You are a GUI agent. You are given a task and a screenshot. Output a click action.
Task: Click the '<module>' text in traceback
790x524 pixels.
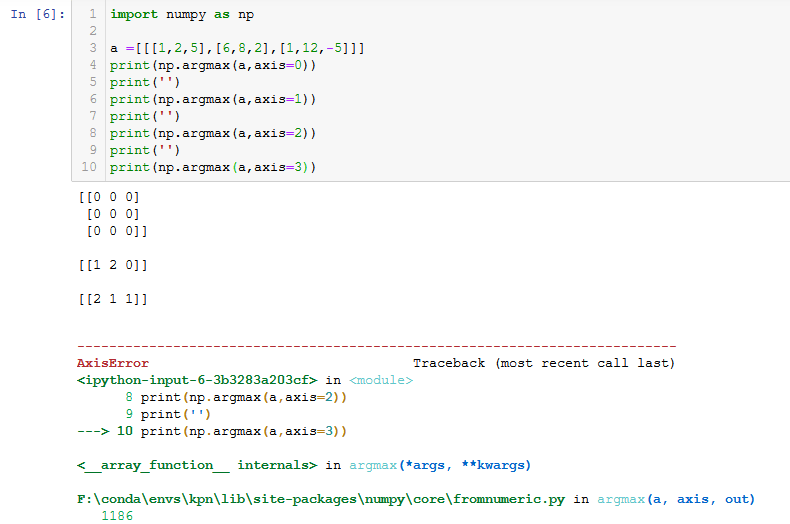381,380
